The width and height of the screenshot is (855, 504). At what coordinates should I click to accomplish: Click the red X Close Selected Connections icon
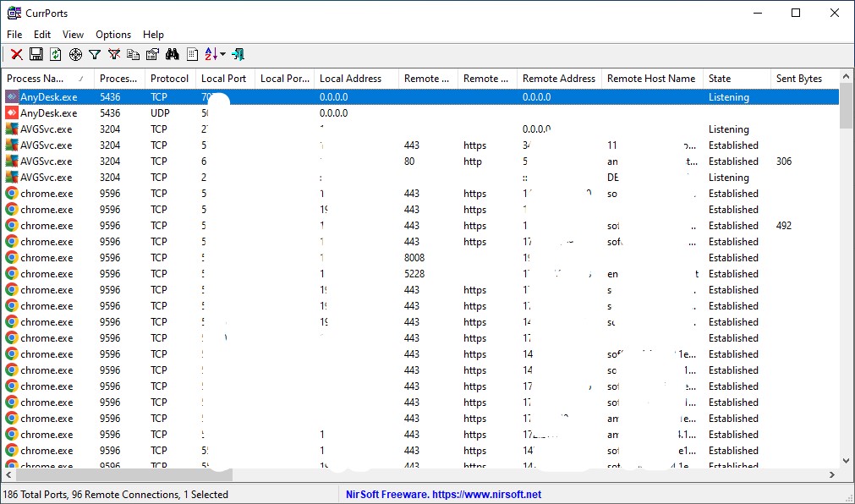click(x=17, y=54)
